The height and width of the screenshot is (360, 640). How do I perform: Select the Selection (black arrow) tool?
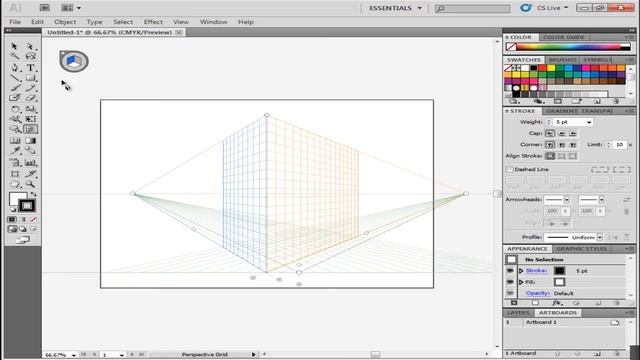pos(15,46)
